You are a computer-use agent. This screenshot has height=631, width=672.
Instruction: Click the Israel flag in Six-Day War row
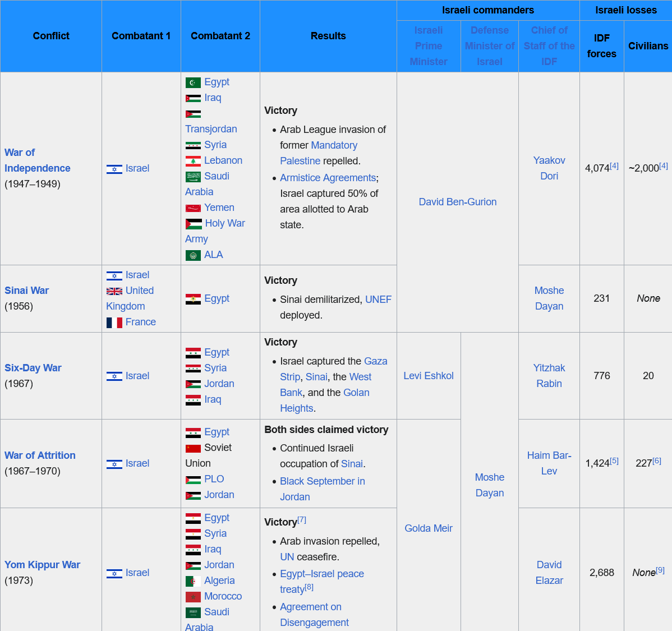(114, 376)
